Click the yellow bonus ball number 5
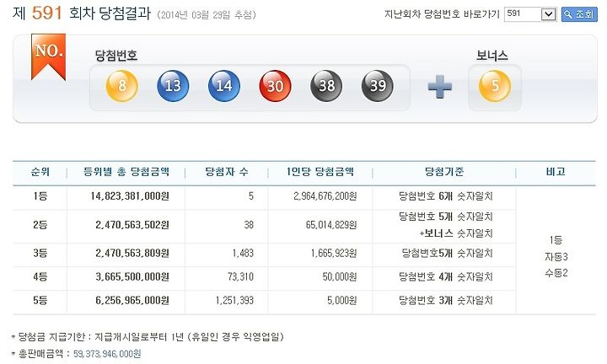The height and width of the screenshot is (364, 607). pos(495,86)
